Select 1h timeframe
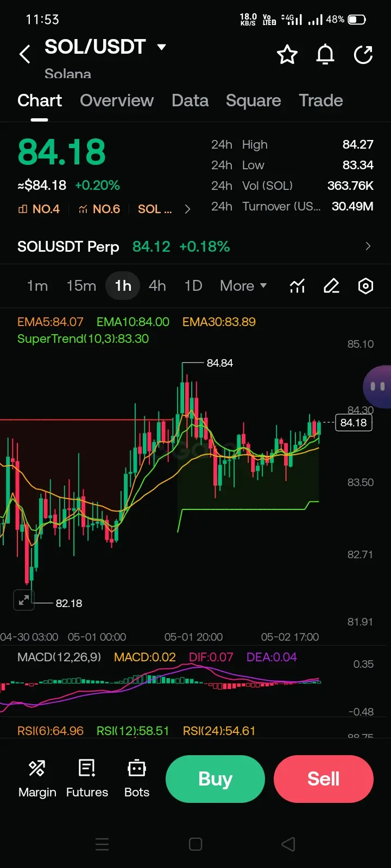The image size is (391, 868). click(x=123, y=286)
